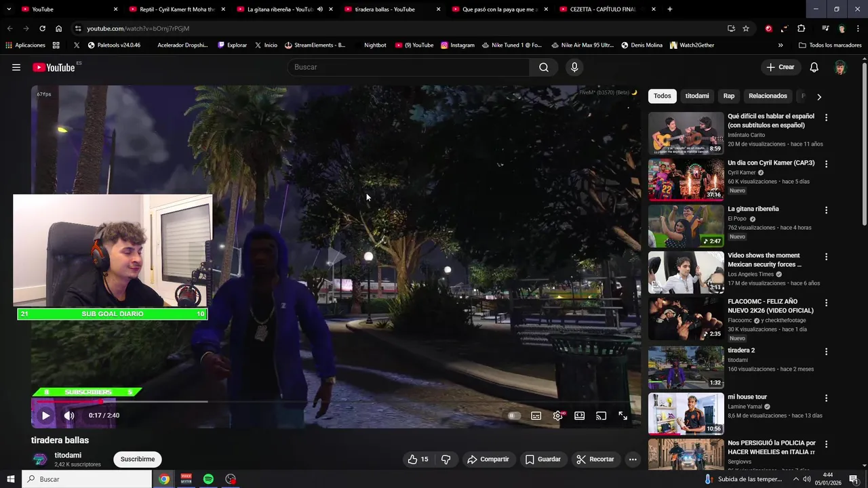Open the Watch2Gether bookmark
The image size is (868, 488).
692,45
